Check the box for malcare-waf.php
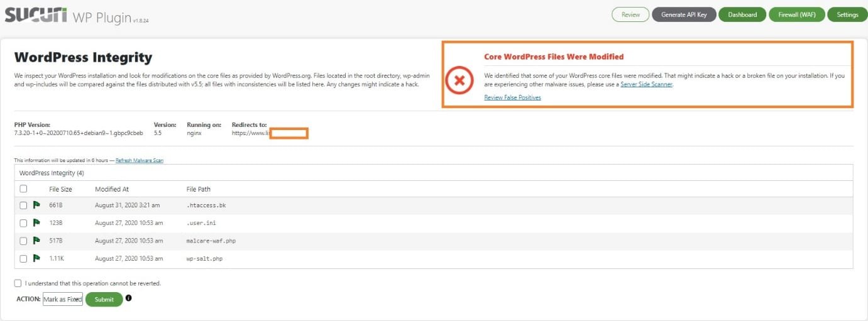Screen dimensions: 868x321 [23, 241]
